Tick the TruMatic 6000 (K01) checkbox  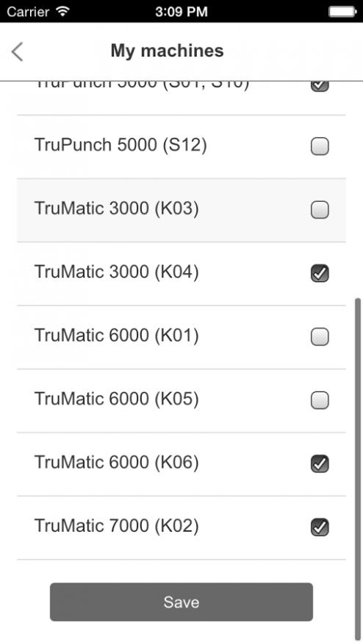320,337
